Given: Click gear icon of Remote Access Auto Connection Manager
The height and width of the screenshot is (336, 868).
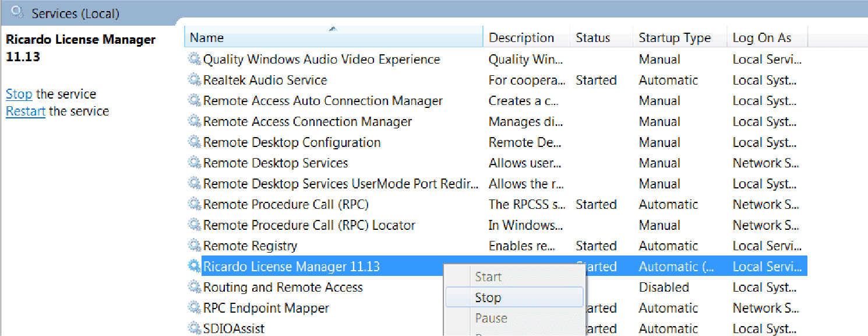Looking at the screenshot, I should (194, 101).
